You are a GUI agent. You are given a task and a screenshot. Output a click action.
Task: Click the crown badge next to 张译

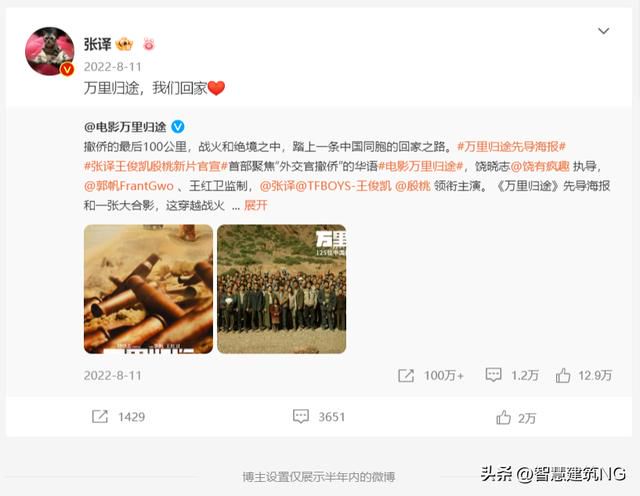tap(124, 44)
